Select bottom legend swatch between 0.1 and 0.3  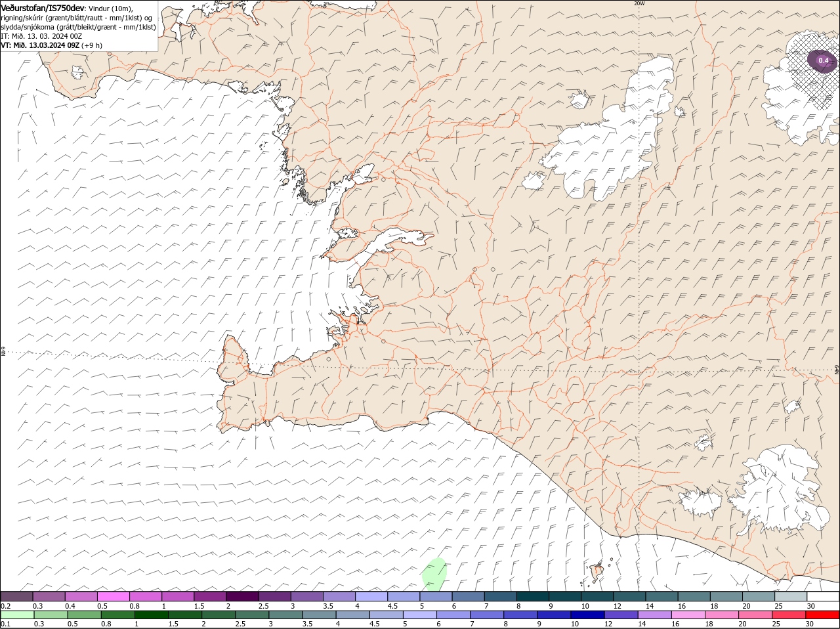click(x=17, y=615)
